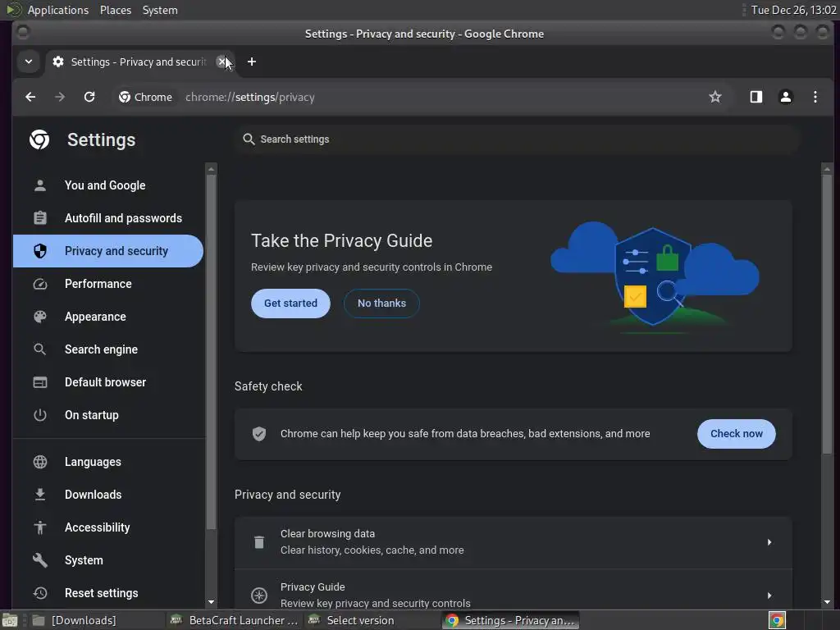
Task: Open the Places menu
Action: (x=116, y=10)
